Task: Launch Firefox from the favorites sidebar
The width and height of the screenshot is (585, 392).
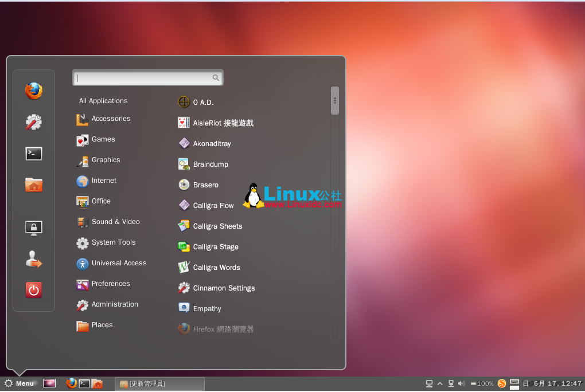Action: tap(34, 91)
